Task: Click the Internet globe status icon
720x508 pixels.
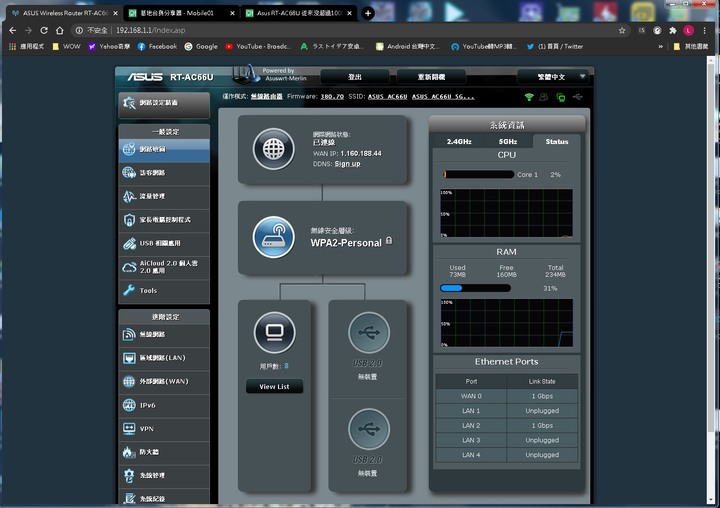Action: coord(274,149)
